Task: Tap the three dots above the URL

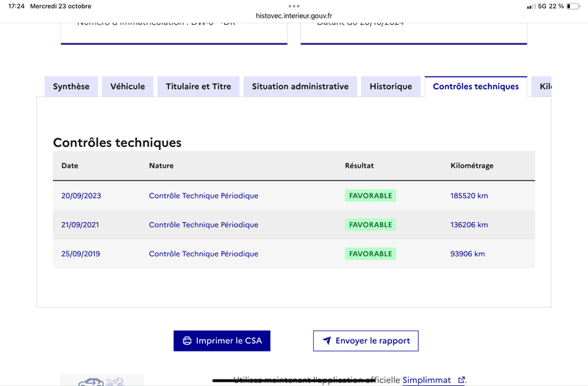Action: point(294,6)
